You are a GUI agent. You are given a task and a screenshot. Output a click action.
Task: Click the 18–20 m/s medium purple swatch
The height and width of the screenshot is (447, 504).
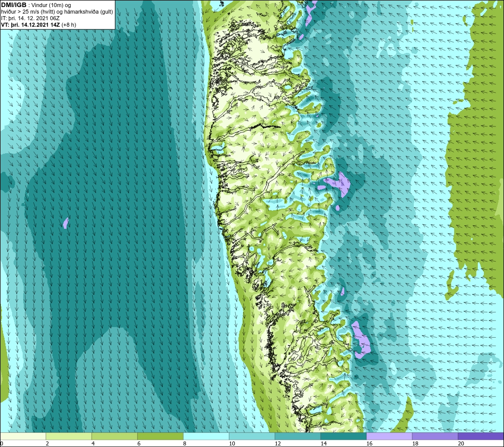(x=435, y=436)
